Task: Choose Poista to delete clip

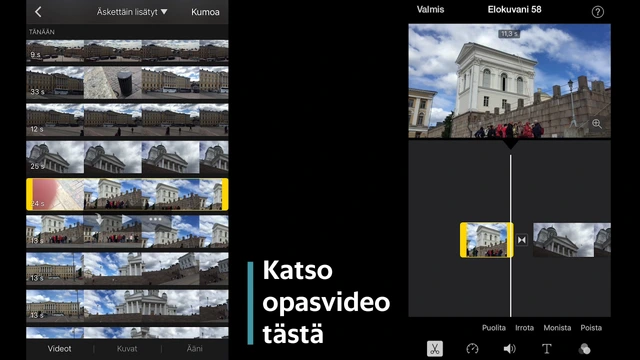Action: coord(591,327)
